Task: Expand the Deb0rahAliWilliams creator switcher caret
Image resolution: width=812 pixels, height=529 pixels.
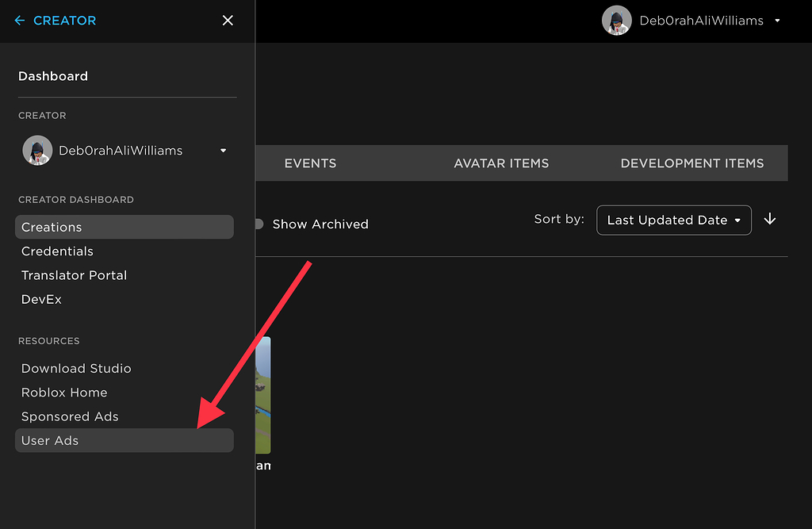Action: (x=223, y=150)
